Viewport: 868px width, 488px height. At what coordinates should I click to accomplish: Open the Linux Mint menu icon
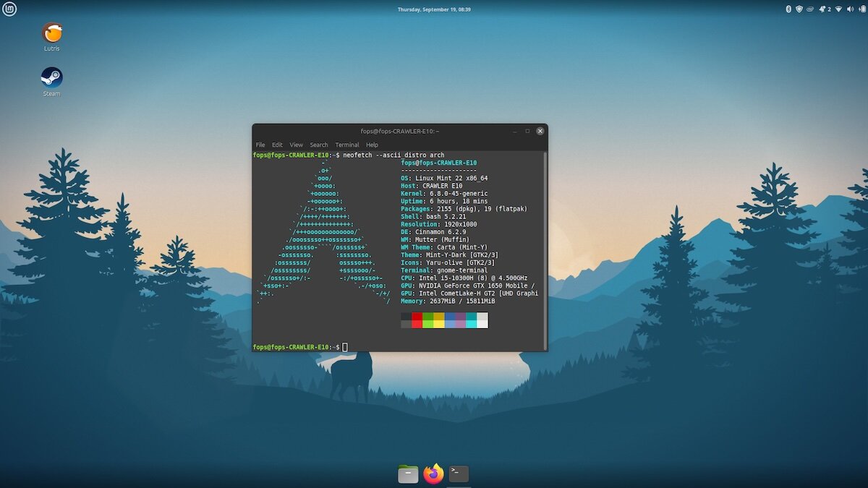9,9
